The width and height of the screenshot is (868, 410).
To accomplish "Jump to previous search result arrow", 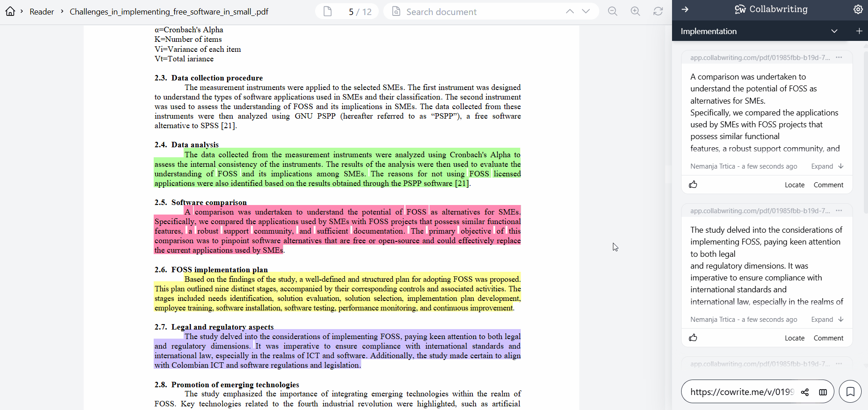I will (x=570, y=11).
